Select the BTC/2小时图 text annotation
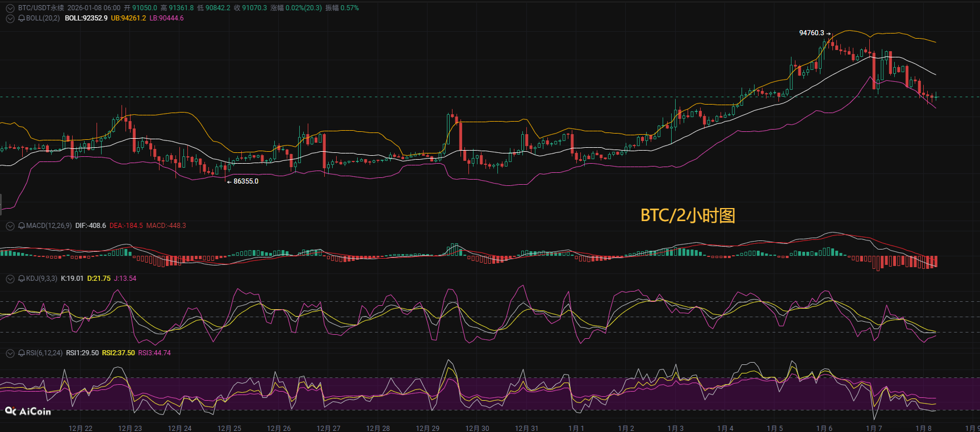 [x=688, y=215]
